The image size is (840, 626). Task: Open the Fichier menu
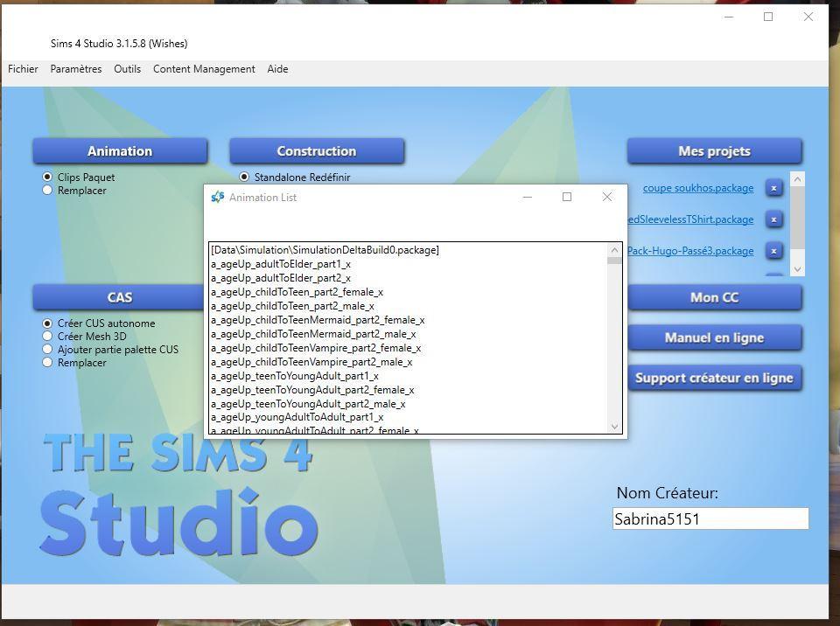tap(23, 69)
